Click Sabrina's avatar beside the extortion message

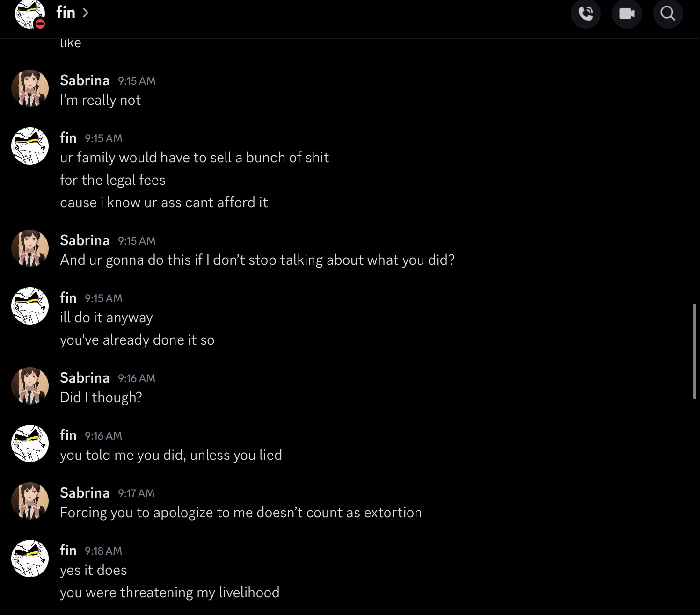tap(30, 501)
